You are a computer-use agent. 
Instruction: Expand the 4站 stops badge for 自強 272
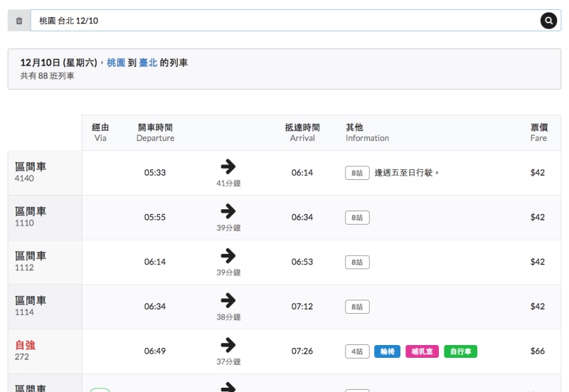357,351
